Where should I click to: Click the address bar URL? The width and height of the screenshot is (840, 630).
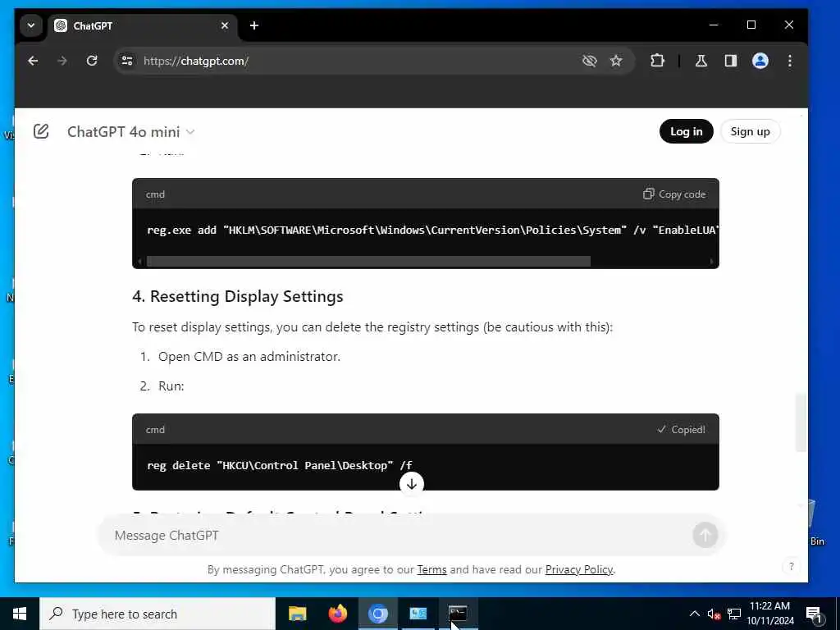click(x=196, y=61)
